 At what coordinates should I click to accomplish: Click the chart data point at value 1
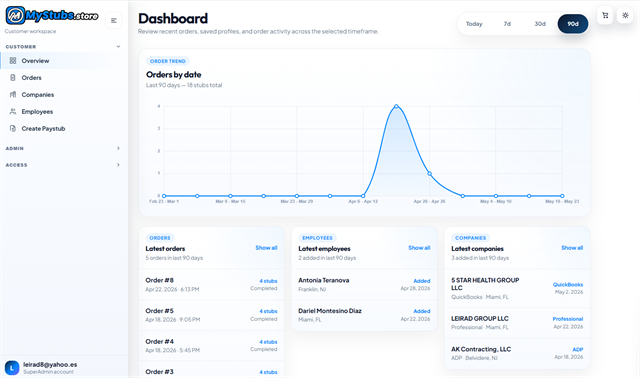(429, 173)
